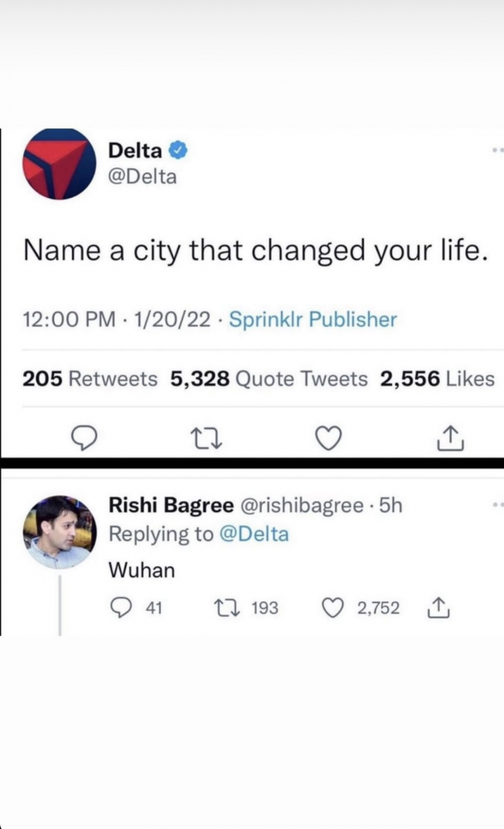Like Delta's tweet with the heart icon

pyautogui.click(x=328, y=436)
